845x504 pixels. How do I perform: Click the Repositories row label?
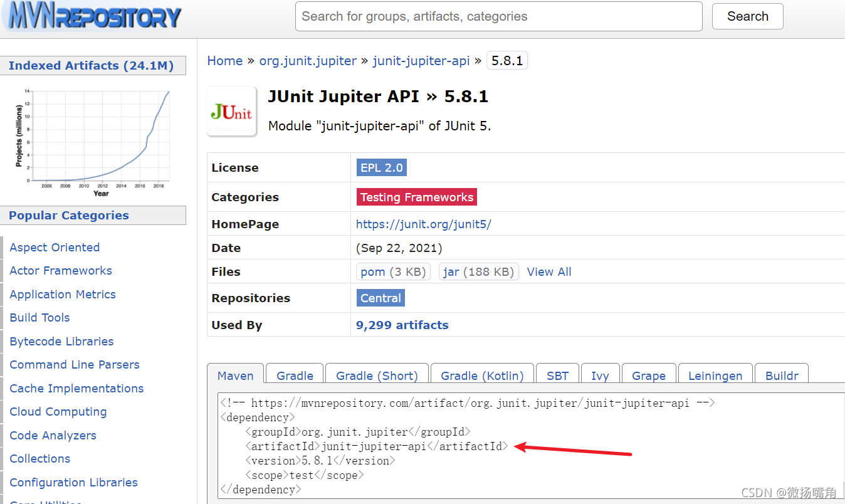tap(251, 298)
